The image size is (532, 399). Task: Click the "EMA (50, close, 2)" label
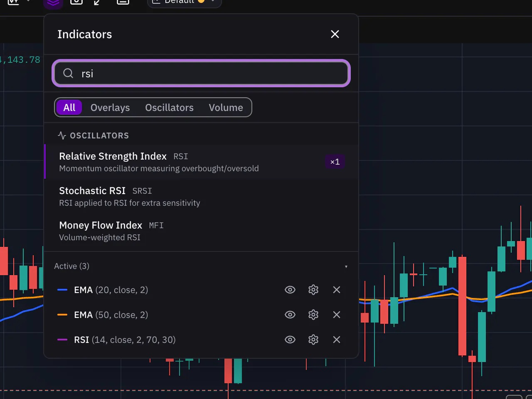[111, 315]
